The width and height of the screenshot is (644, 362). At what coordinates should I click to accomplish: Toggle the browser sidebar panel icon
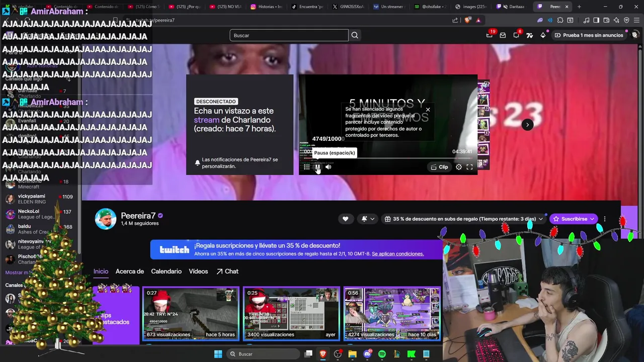click(596, 20)
